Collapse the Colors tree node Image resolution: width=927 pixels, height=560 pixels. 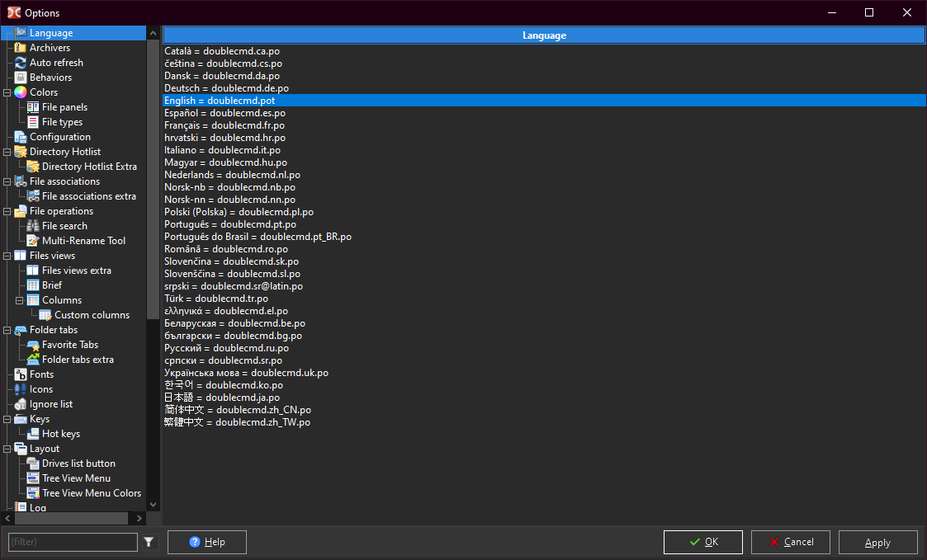click(7, 92)
